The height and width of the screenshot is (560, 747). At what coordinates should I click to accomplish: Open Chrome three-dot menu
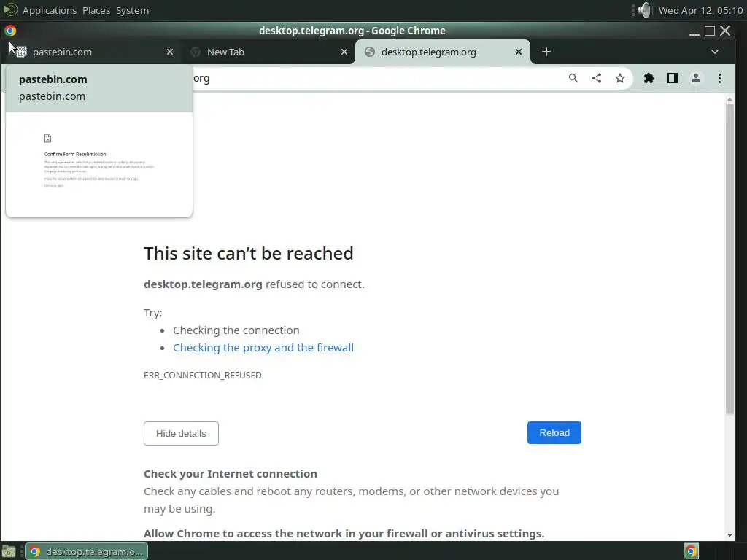[719, 78]
